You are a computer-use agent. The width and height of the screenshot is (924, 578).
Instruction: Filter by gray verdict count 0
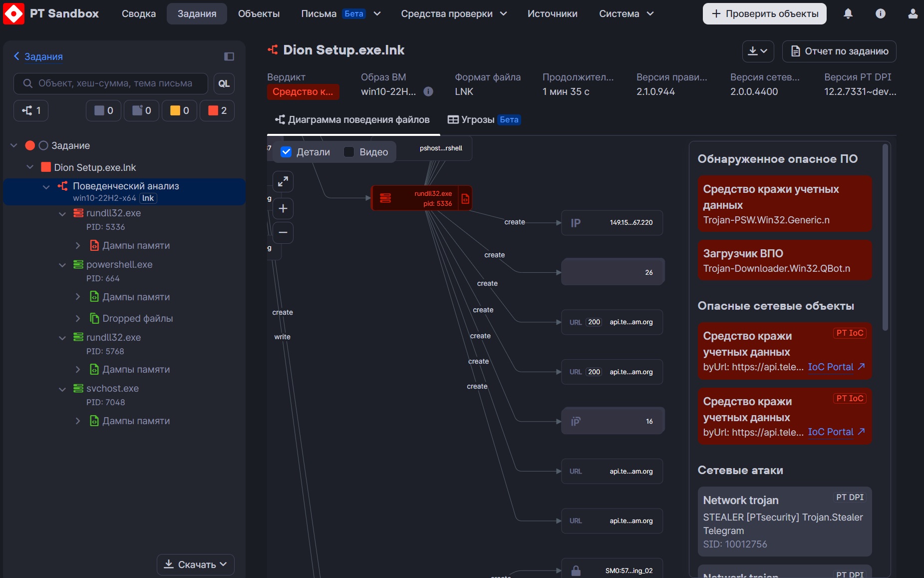coord(104,110)
